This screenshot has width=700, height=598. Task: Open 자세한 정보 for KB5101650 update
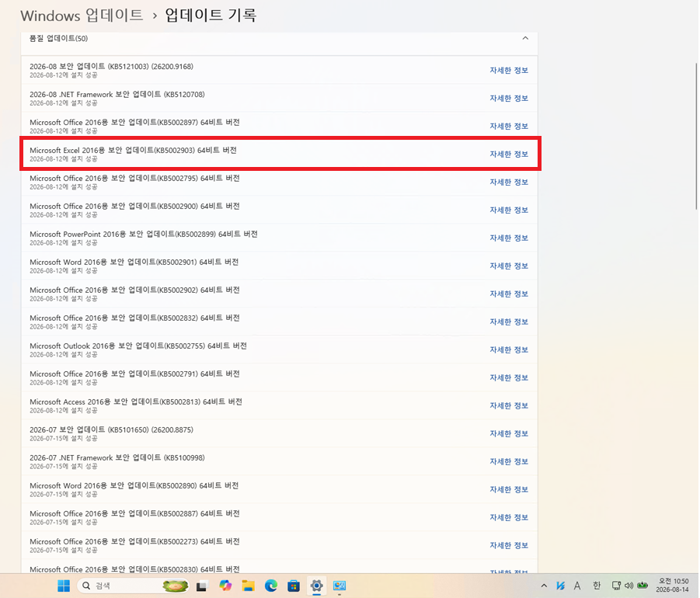coord(509,434)
